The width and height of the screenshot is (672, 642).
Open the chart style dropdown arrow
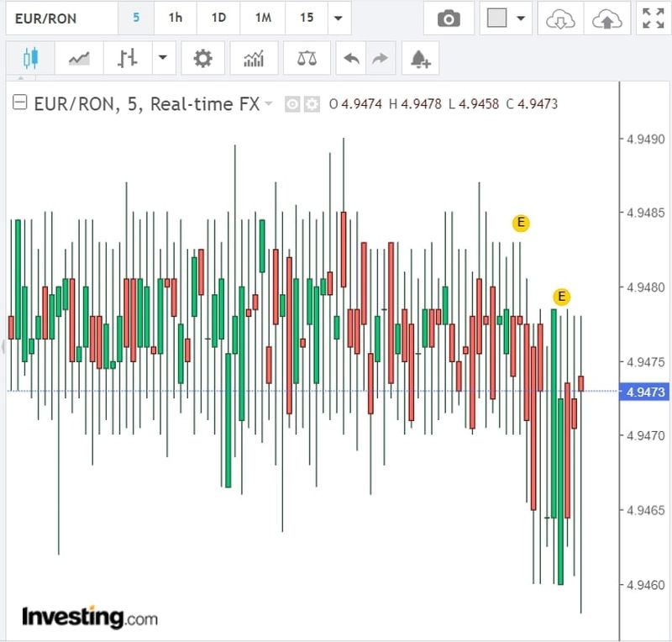162,59
